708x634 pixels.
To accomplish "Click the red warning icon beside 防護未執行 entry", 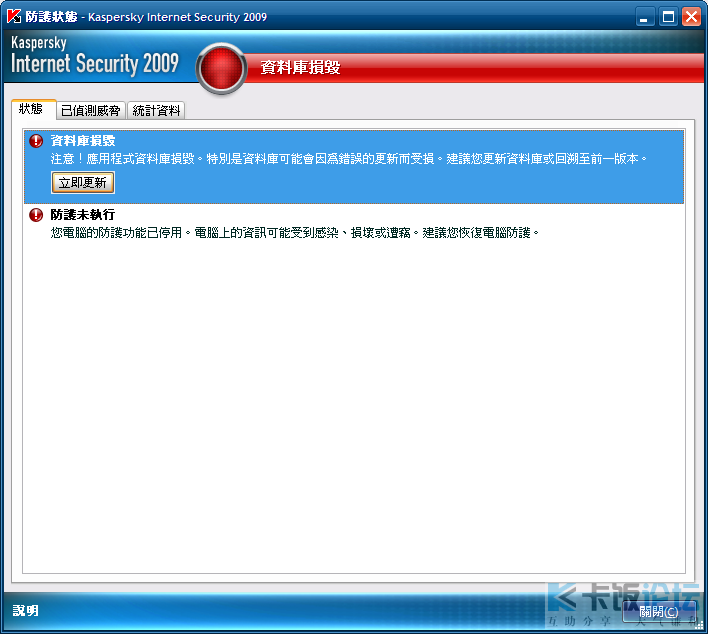I will [x=36, y=215].
